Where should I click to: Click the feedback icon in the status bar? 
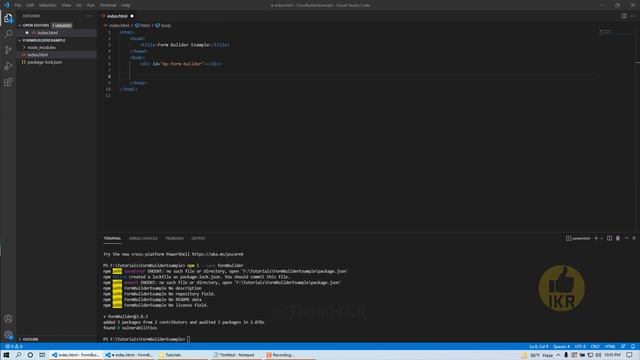tap(623, 347)
